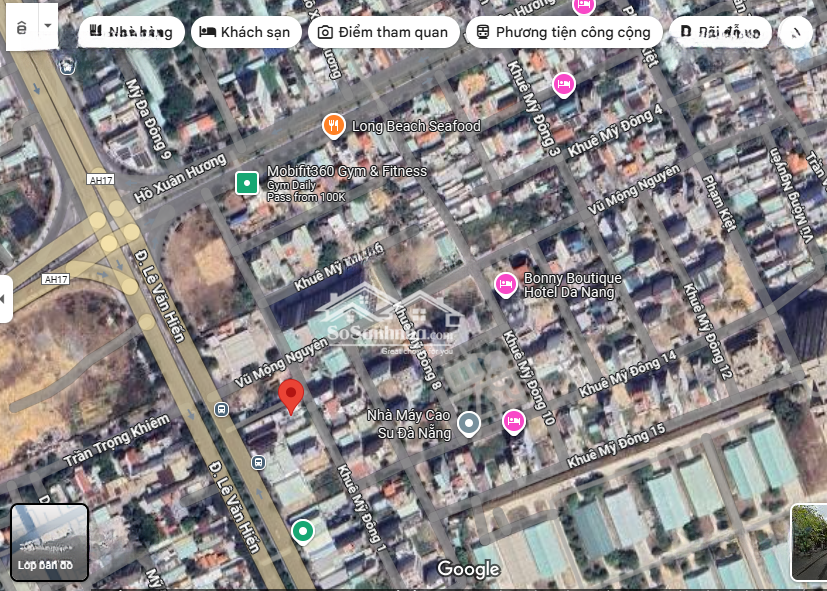827x591 pixels.
Task: Click the green marker beside Lê Văn Hiến
Action: 302,531
